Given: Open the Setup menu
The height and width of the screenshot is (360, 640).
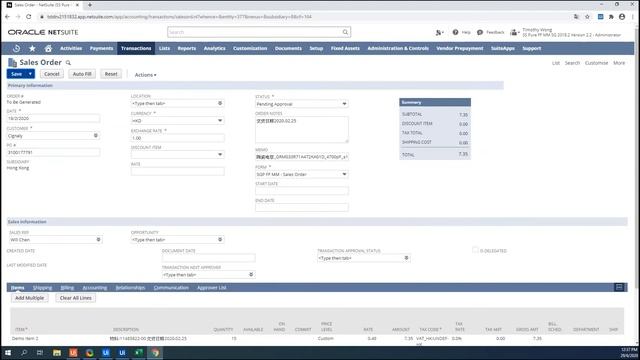Looking at the screenshot, I should (x=316, y=48).
